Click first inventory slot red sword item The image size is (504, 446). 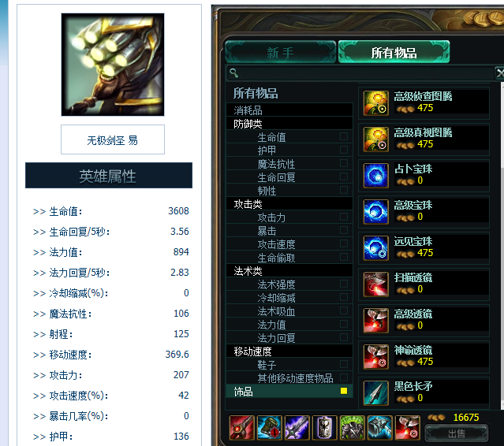point(242,427)
